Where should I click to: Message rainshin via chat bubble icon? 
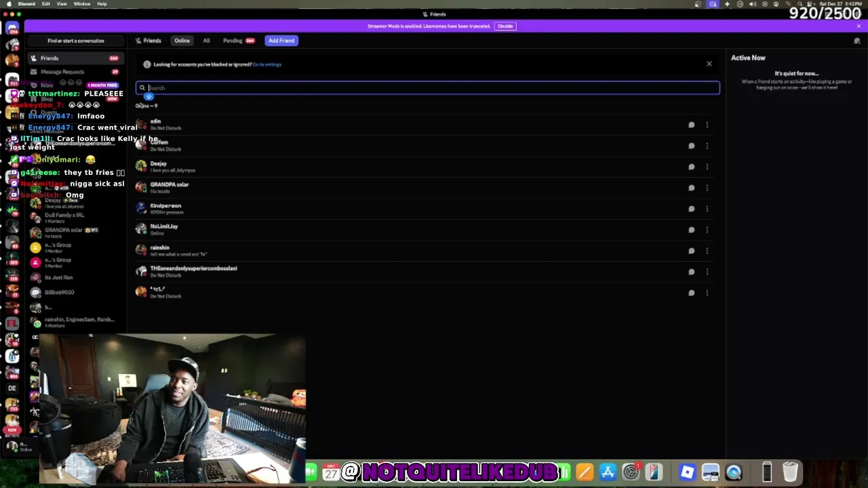[692, 251]
